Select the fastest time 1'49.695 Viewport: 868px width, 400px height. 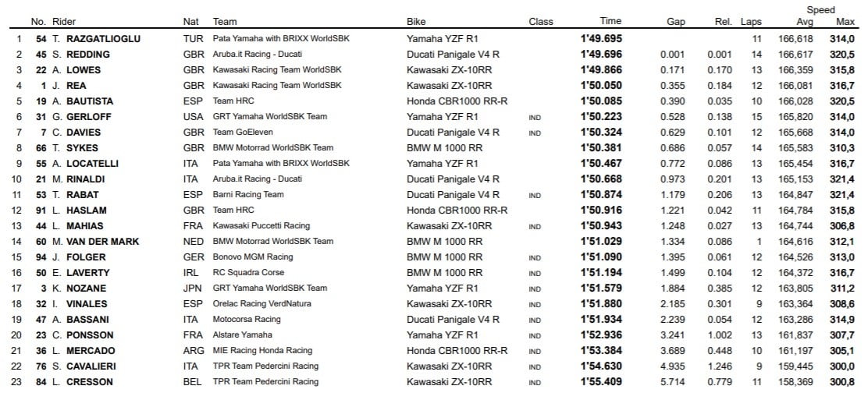point(601,38)
